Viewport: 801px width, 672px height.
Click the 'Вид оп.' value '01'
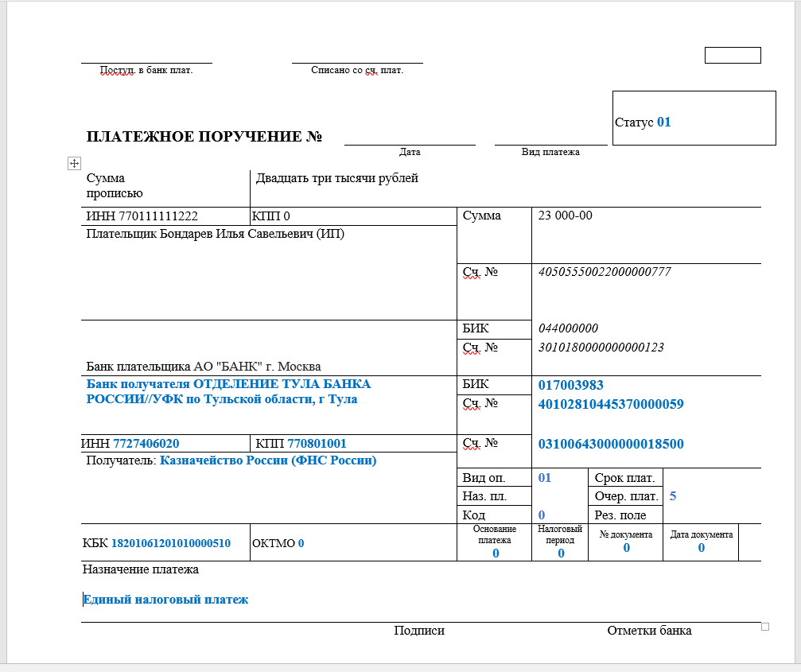click(545, 477)
